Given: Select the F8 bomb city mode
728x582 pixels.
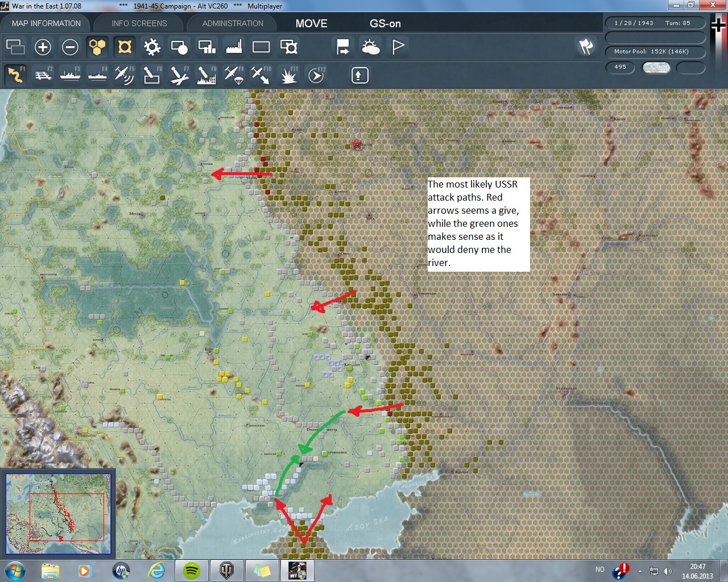Looking at the screenshot, I should [206, 74].
